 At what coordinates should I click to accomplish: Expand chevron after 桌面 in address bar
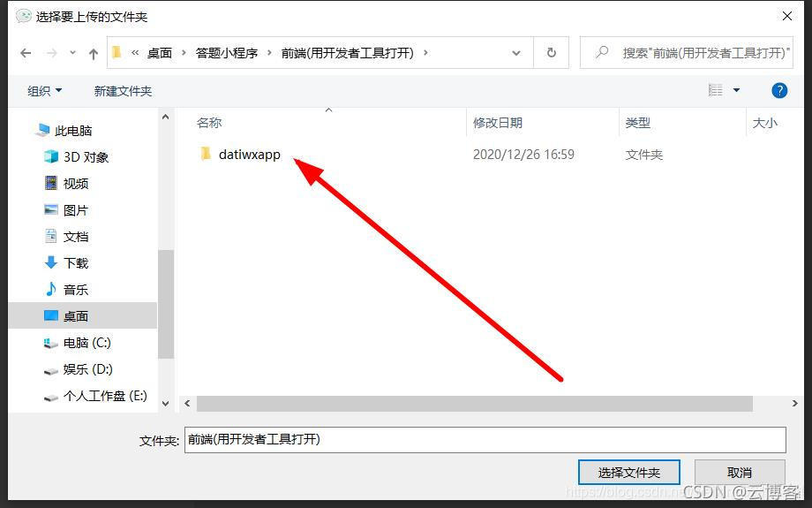coord(184,53)
